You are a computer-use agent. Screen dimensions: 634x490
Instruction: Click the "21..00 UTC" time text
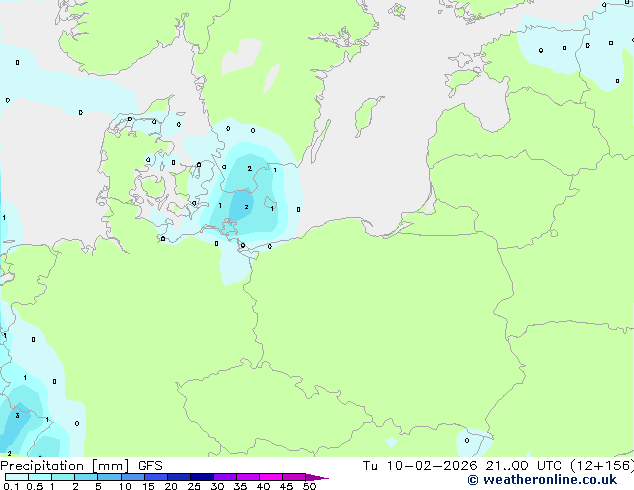click(523, 466)
